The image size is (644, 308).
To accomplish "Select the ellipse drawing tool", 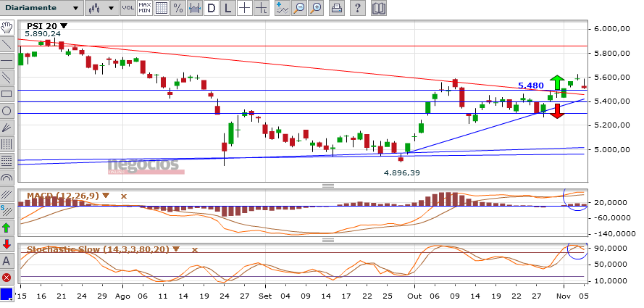I will coord(7,111).
